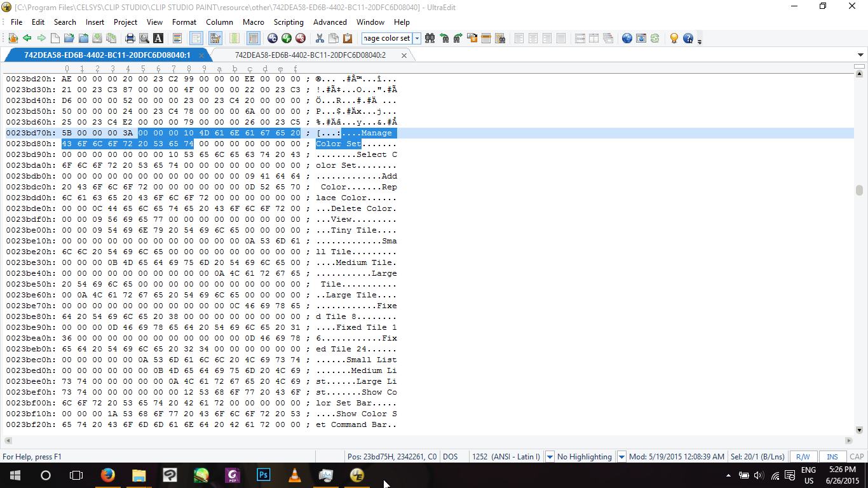Click the Find binoculars icon
Screen dimensions: 868x488
point(430,38)
